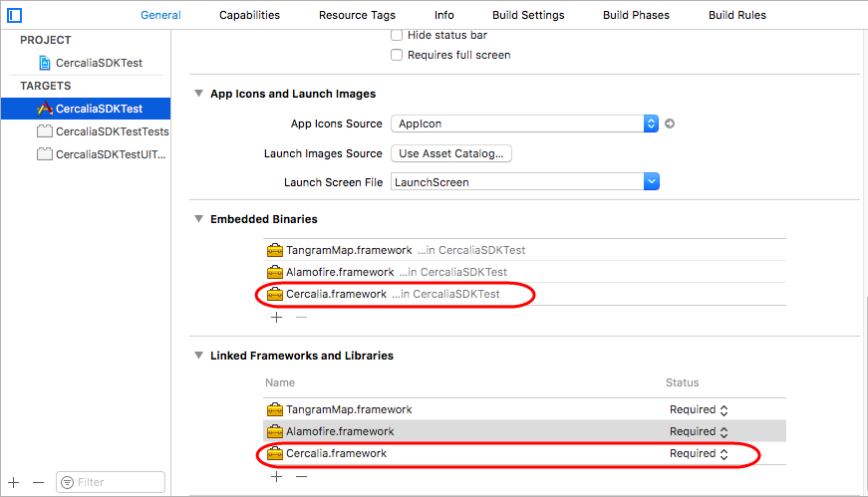Collapse Linked Frameworks and Libraries section
The width and height of the screenshot is (868, 497).
[x=198, y=356]
